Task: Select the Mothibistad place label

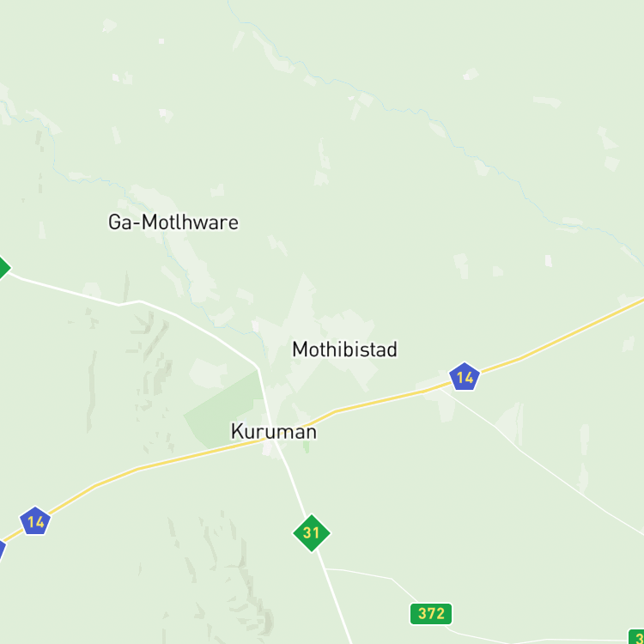Action: [x=344, y=349]
